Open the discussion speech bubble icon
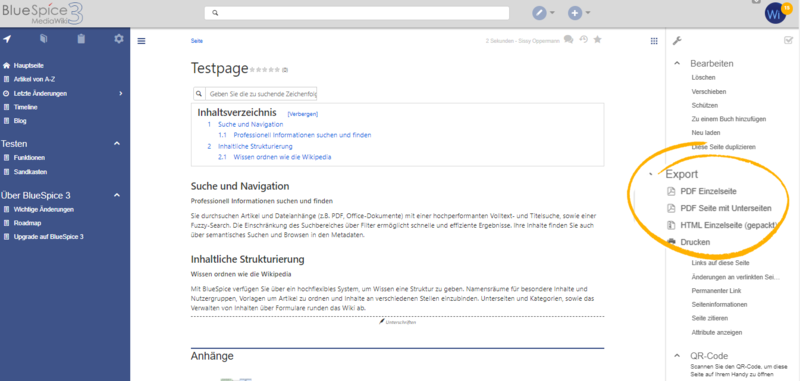800x381 pixels. [x=568, y=39]
